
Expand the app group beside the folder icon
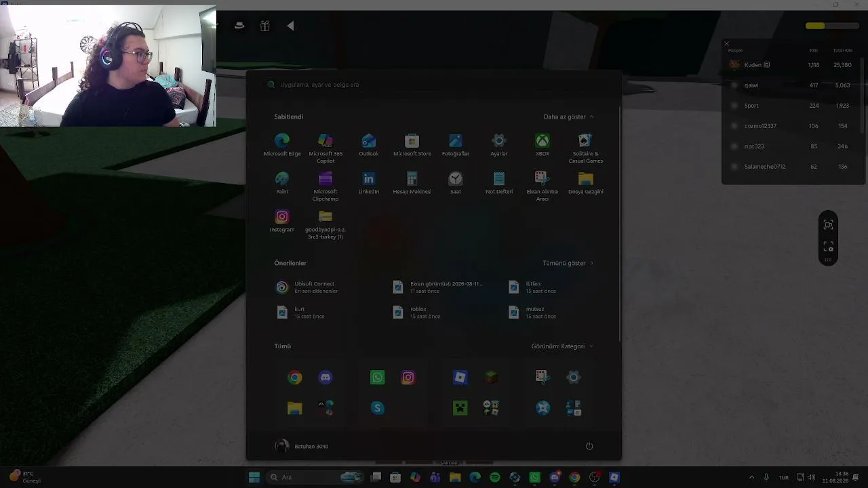click(x=325, y=408)
